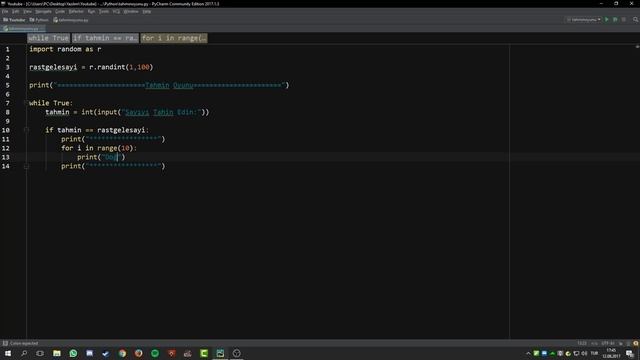The image size is (640, 360).
Task: Open the run configuration dropdown
Action: [x=584, y=20]
